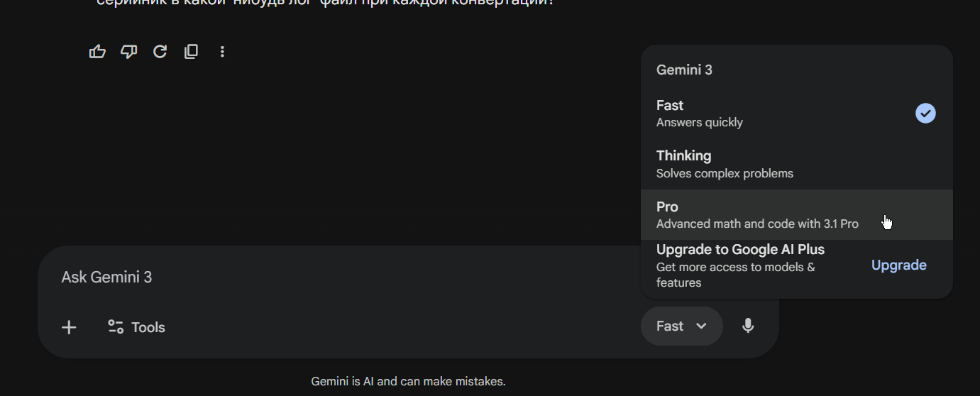Click the Upgrade link

[898, 265]
